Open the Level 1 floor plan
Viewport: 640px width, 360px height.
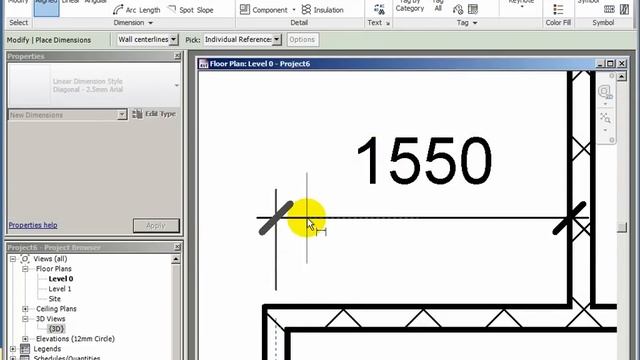point(60,289)
